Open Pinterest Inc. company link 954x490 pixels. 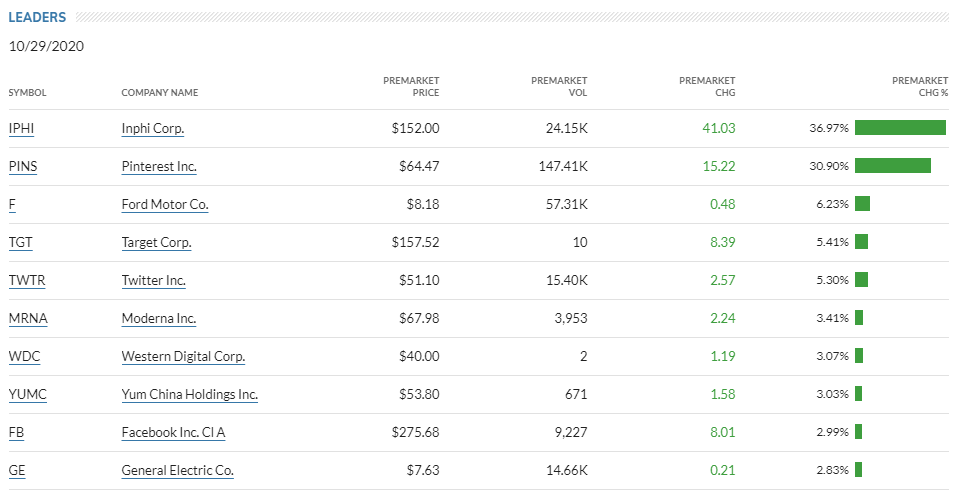(159, 166)
